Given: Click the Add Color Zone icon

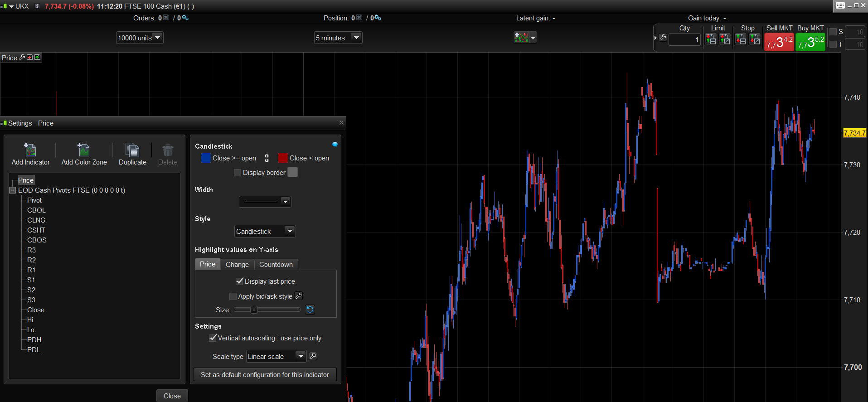Looking at the screenshot, I should 84,150.
